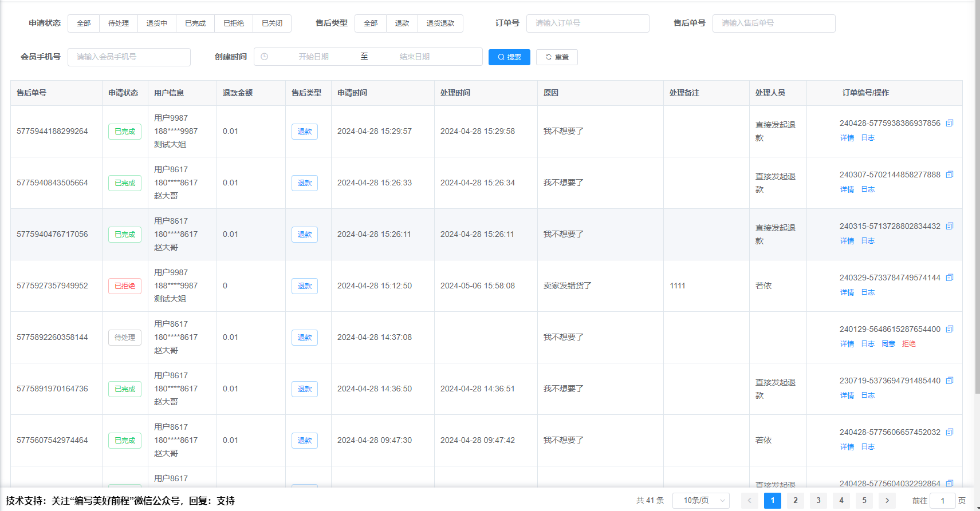The image size is (980, 511).
Task: Jump to page 5 in pagination
Action: (864, 500)
